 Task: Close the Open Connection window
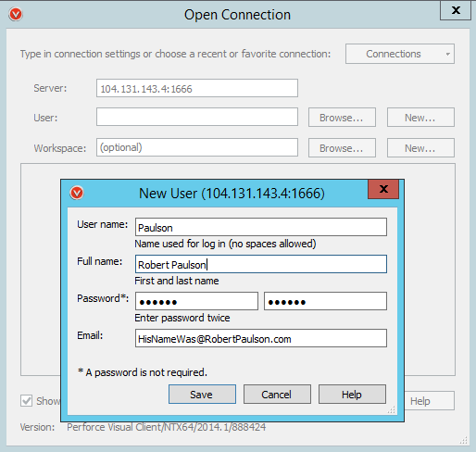point(456,10)
